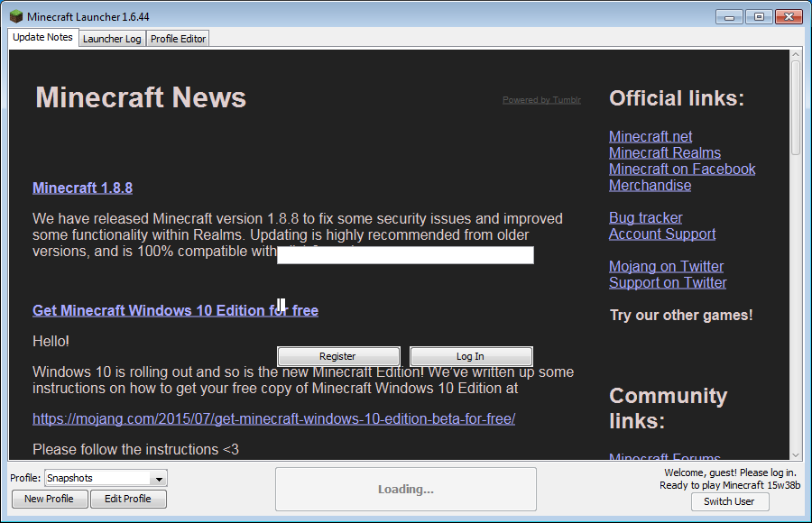Screen dimensions: 812x523
Task: Click the Edit Profile button
Action: click(128, 499)
